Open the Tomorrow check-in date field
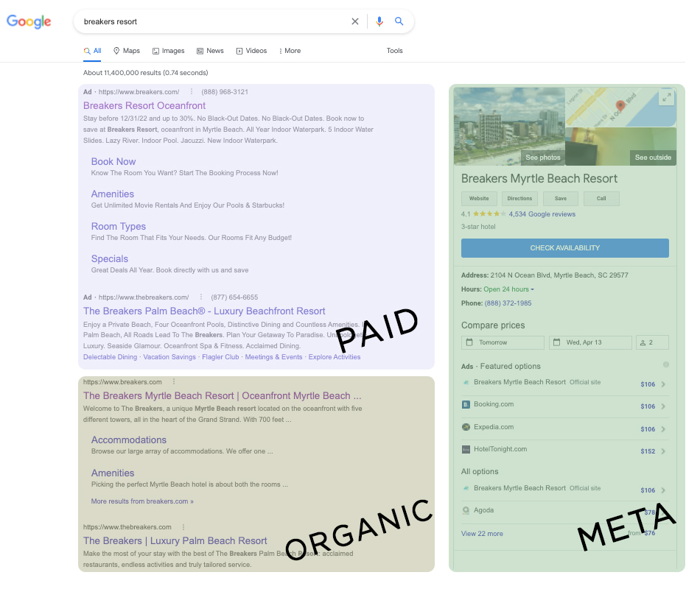 click(x=503, y=342)
